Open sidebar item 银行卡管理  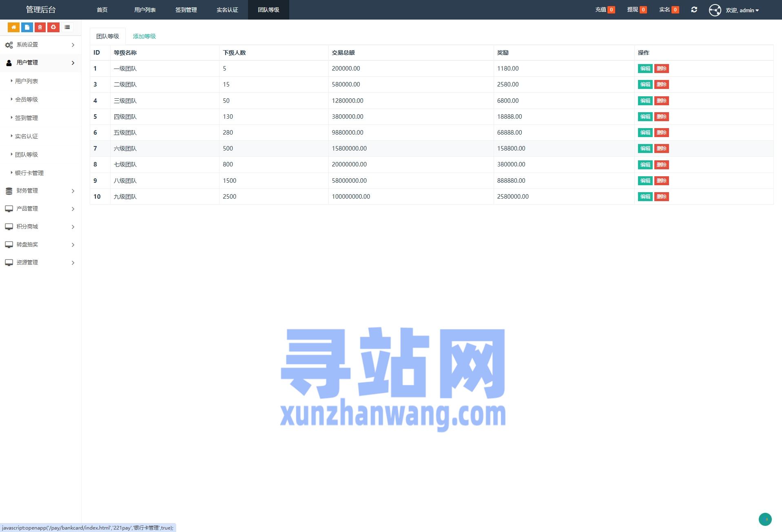[29, 173]
